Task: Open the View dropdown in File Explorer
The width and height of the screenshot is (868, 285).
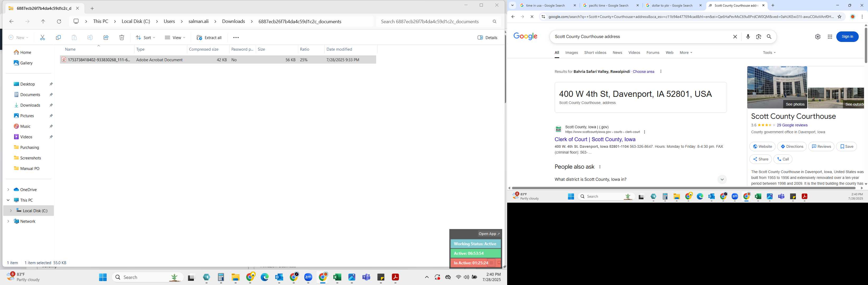Action: [x=175, y=38]
